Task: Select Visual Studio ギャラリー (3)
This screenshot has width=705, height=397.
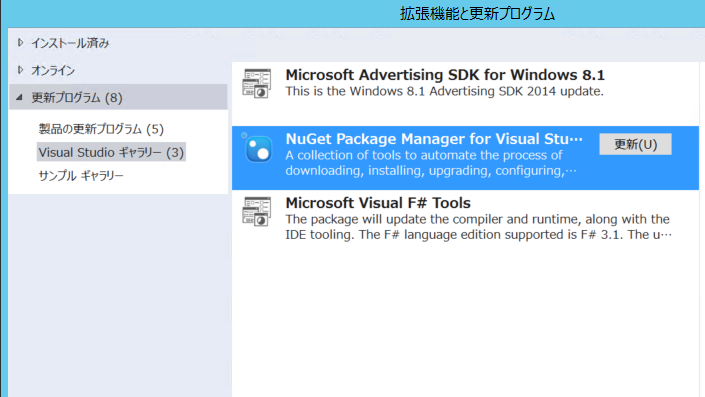Action: click(x=111, y=152)
